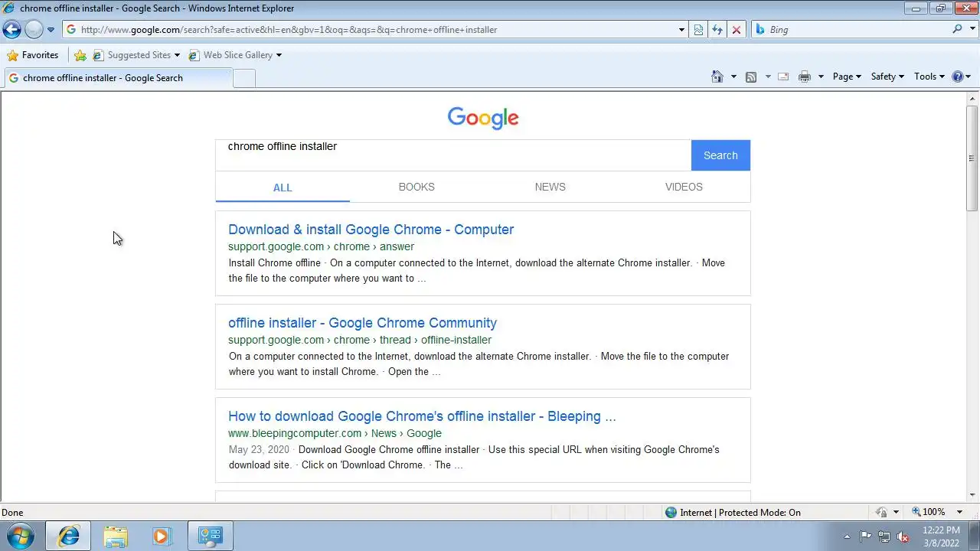Expand the Home button dropdown arrow
Screen dimensions: 980x551
coord(733,77)
